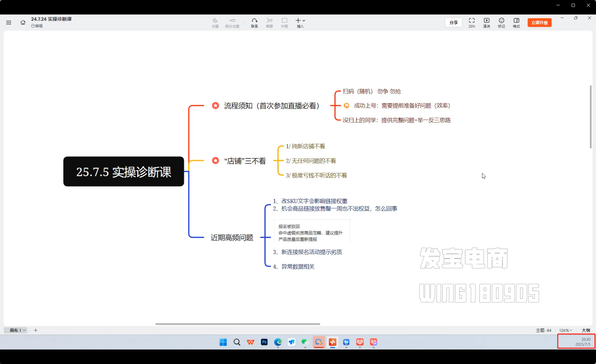Open the hamburger main menu
Image resolution: width=596 pixels, height=364 pixels.
(x=9, y=22)
